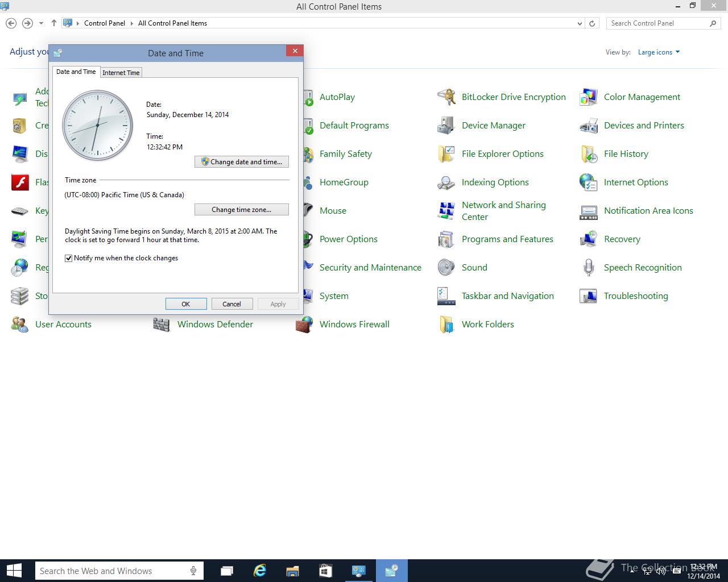
Task: Open the BitLocker Drive Encryption icon
Action: click(446, 97)
